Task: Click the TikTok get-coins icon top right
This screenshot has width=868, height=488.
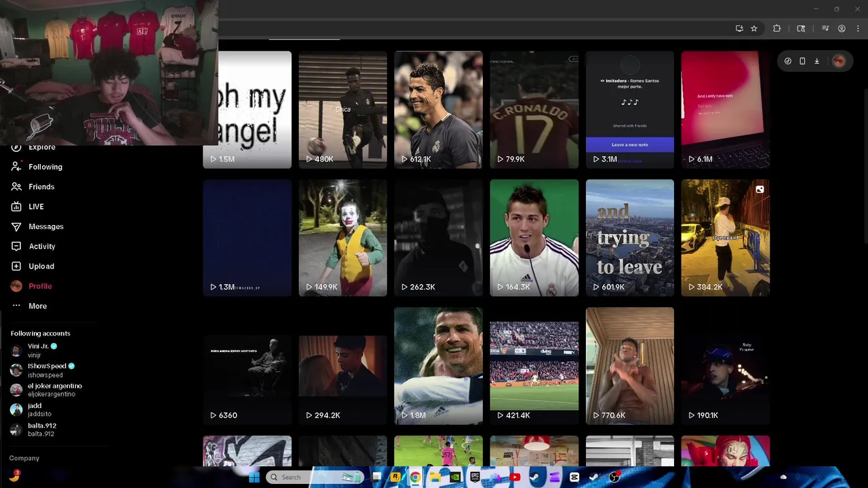Action: point(787,61)
